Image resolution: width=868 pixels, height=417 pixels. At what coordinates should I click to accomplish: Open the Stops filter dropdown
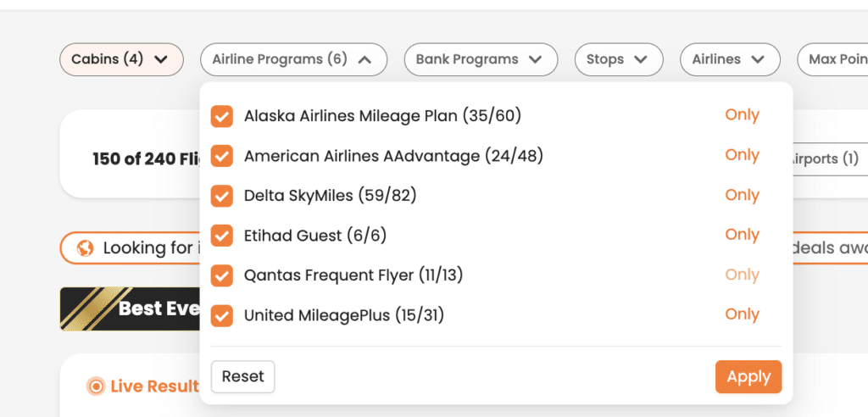(x=618, y=59)
